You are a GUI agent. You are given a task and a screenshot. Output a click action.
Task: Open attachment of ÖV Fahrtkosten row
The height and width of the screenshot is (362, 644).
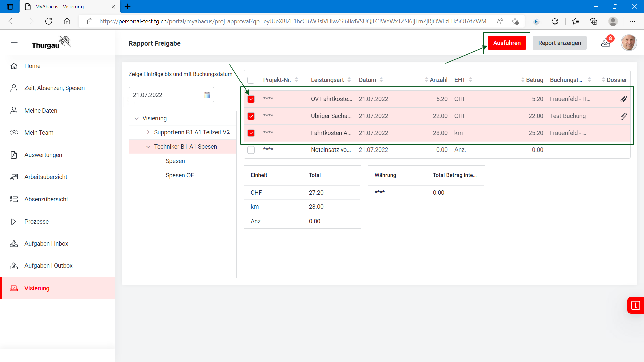(x=623, y=99)
